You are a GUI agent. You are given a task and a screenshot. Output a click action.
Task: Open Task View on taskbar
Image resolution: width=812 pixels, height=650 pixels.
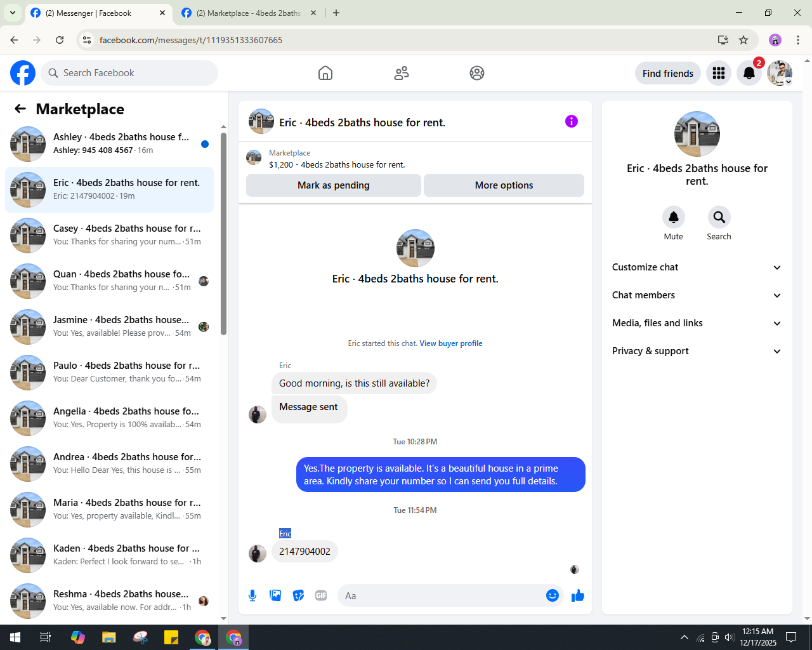coord(46,637)
